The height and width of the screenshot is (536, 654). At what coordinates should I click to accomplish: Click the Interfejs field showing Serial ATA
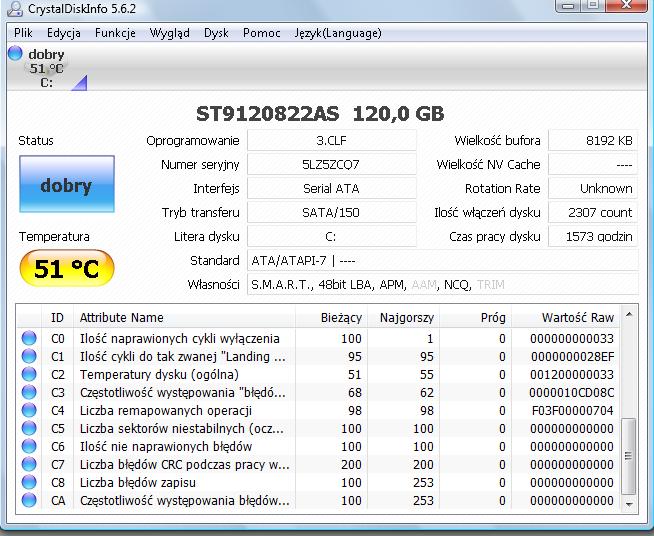(x=332, y=189)
